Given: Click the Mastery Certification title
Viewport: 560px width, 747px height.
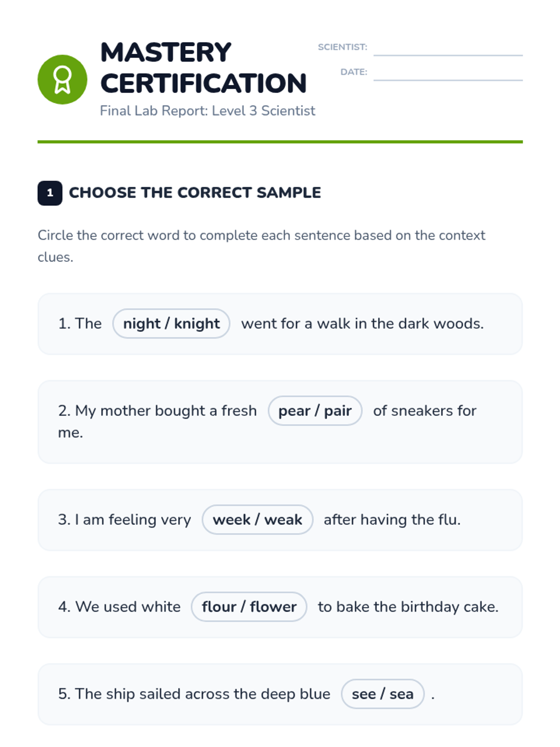Looking at the screenshot, I should click(203, 68).
